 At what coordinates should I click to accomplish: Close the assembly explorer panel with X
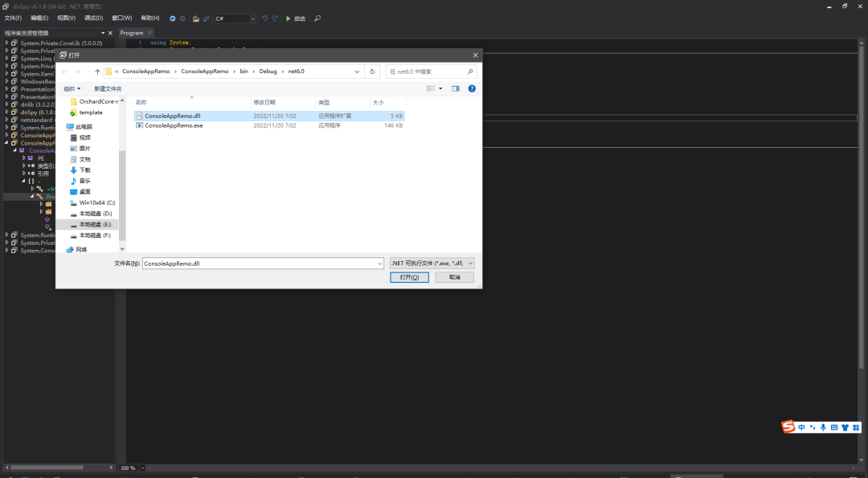[110, 33]
